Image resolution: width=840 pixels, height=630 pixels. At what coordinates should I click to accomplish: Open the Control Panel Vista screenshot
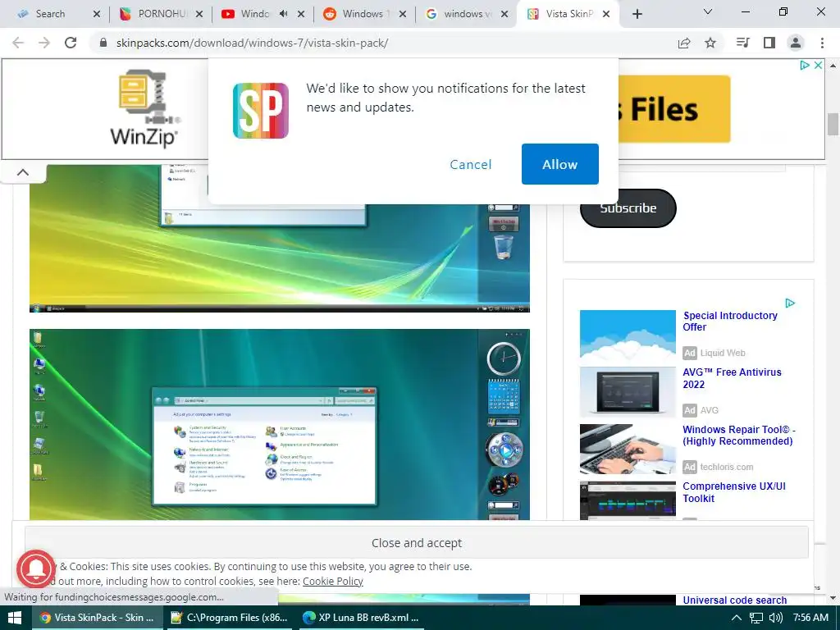279,424
